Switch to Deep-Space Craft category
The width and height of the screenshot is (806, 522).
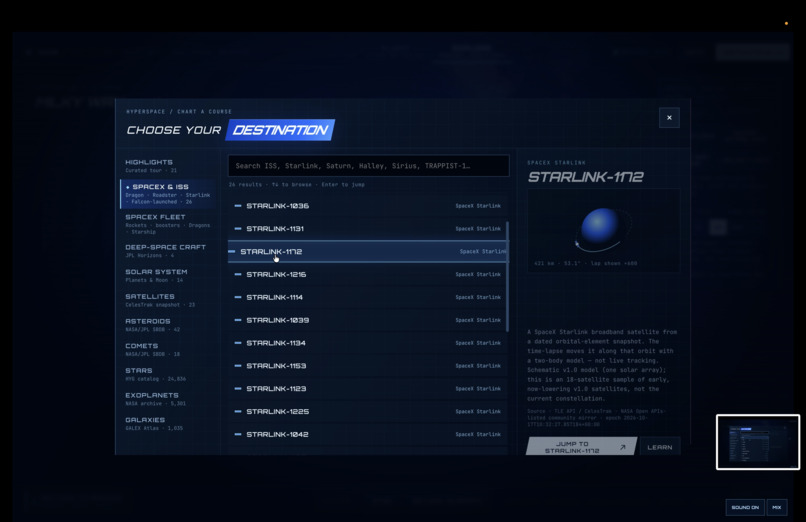click(168, 251)
